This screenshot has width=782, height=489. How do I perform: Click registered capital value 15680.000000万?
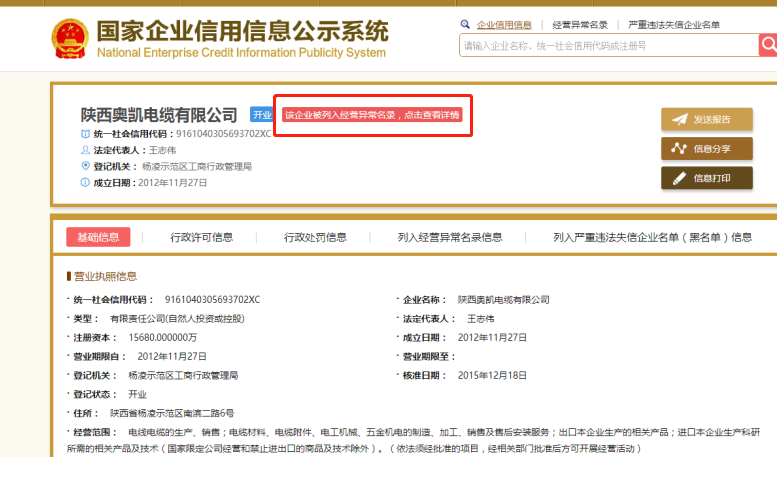163,337
